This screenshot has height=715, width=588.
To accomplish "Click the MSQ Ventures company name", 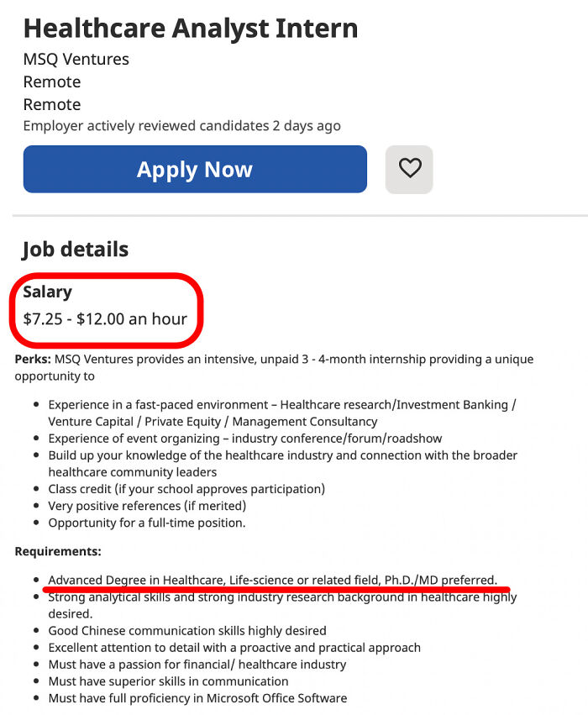I will coord(76,60).
